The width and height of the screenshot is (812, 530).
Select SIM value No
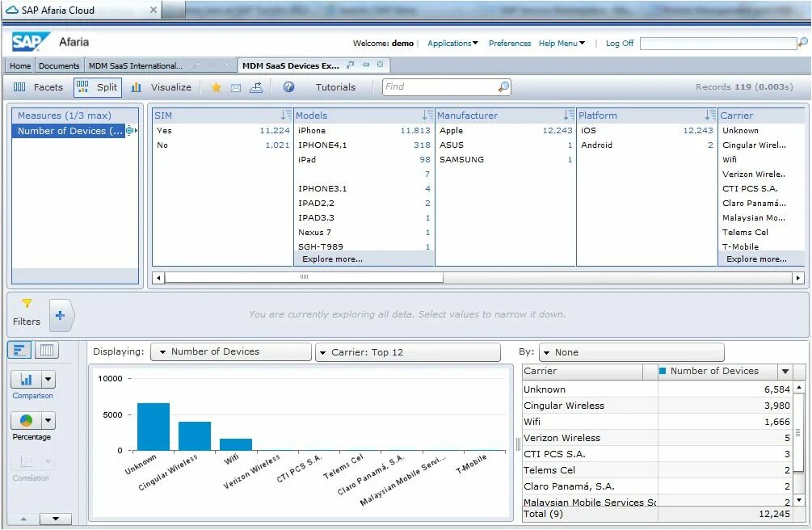coord(223,145)
